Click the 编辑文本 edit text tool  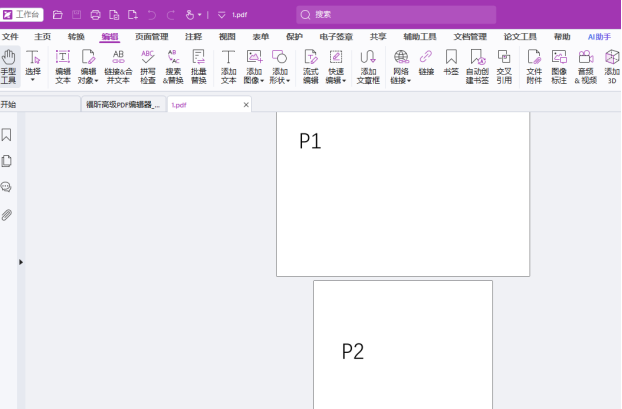click(x=62, y=65)
